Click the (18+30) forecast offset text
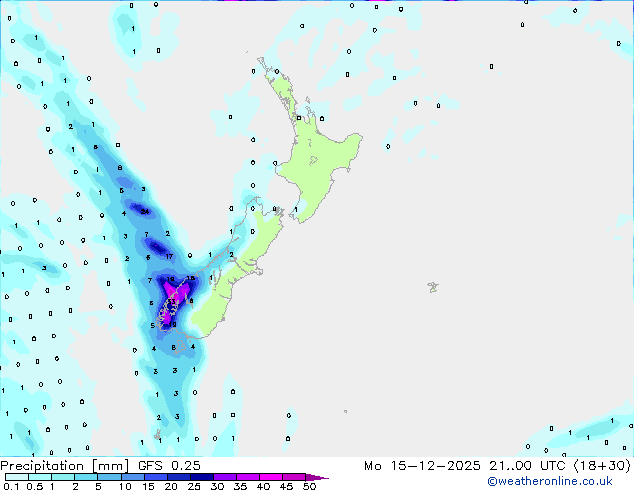The height and width of the screenshot is (490, 634). click(602, 465)
